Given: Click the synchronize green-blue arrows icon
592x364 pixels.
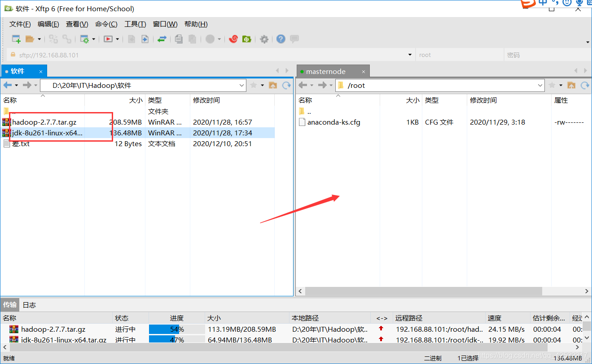Looking at the screenshot, I should point(162,39).
